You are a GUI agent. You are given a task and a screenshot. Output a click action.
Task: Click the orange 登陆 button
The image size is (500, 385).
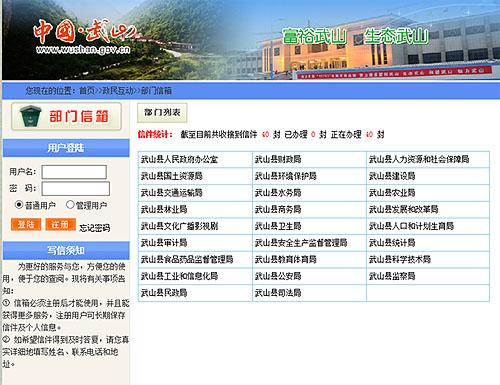point(26,224)
